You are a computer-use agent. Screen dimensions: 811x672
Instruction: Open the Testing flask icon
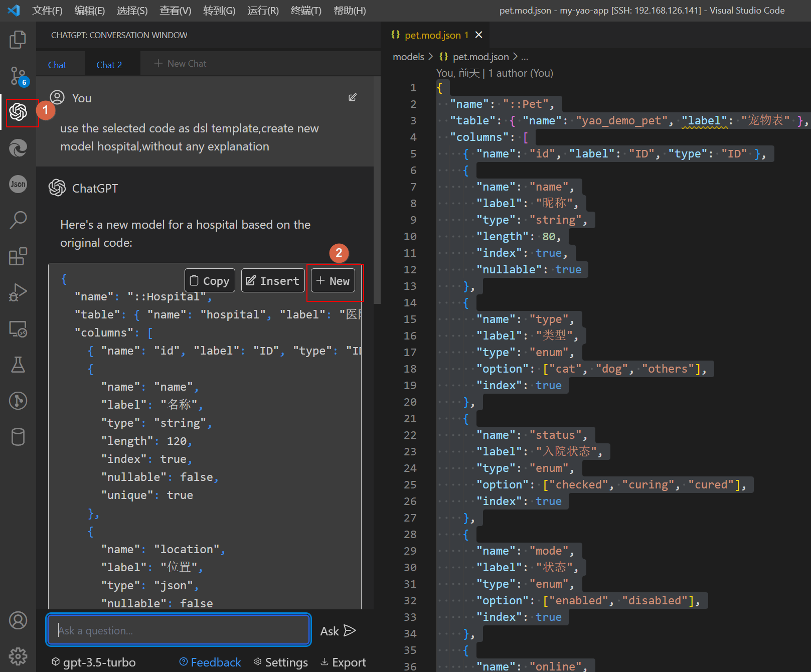coord(18,365)
